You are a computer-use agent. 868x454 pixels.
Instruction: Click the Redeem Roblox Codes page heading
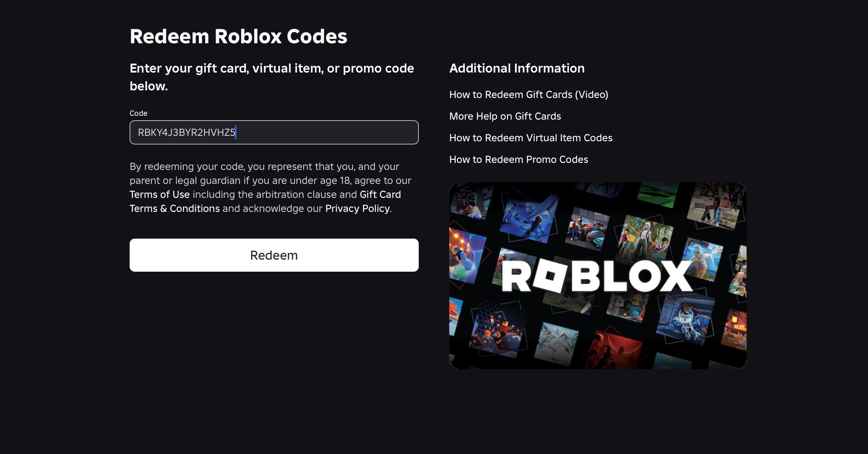pos(238,36)
